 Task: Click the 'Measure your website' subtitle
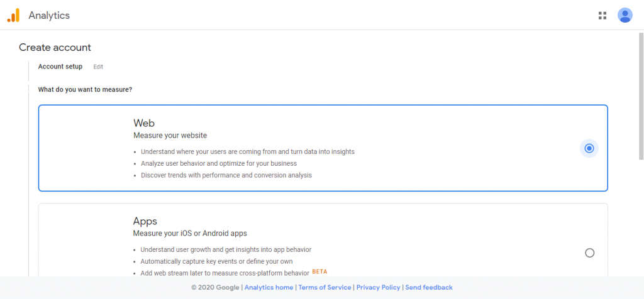pos(170,135)
